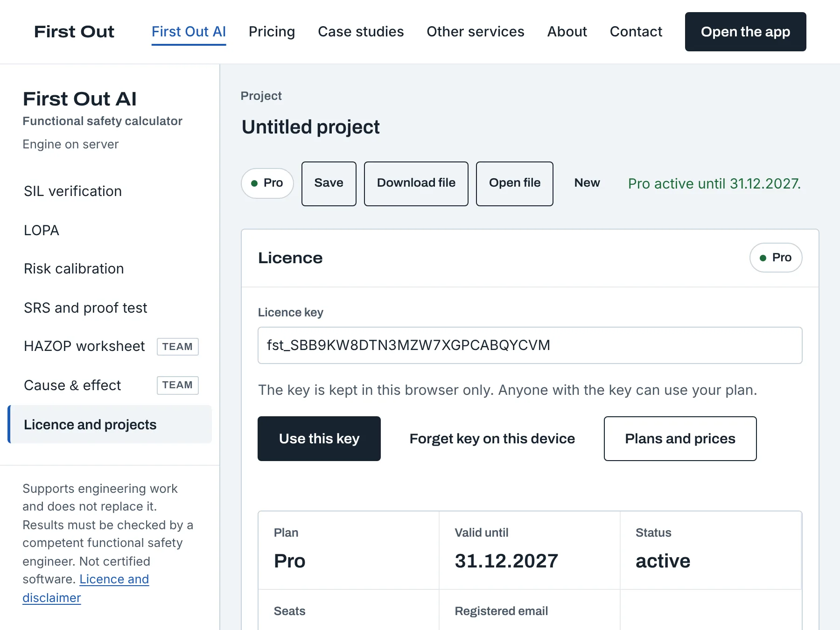Click the 'Engine on server' text

coord(70,144)
